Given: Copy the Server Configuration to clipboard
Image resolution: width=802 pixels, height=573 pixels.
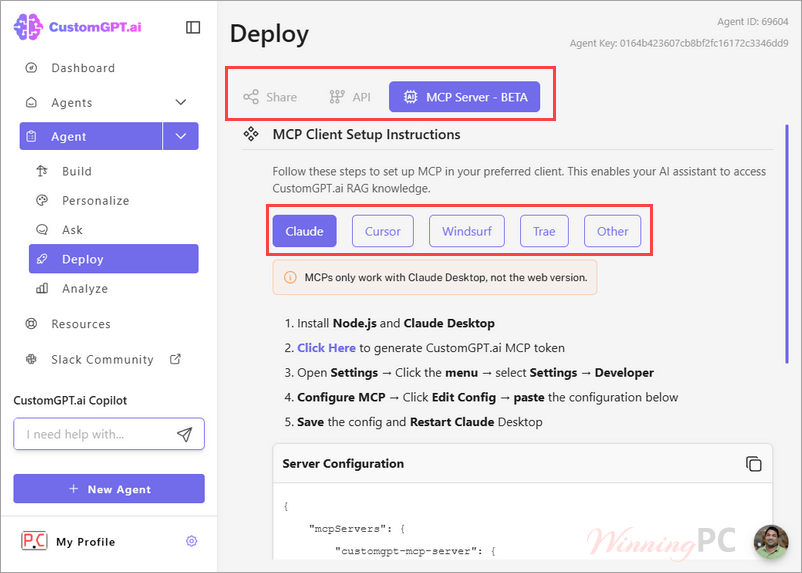Looking at the screenshot, I should [x=753, y=464].
